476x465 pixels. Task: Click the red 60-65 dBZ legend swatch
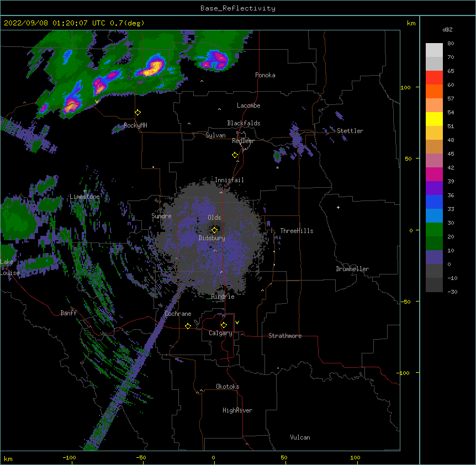(x=434, y=78)
